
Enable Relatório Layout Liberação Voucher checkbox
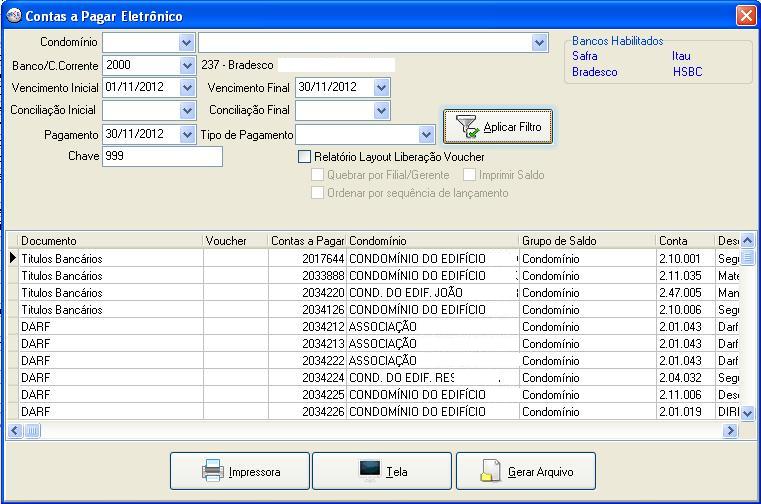305,157
